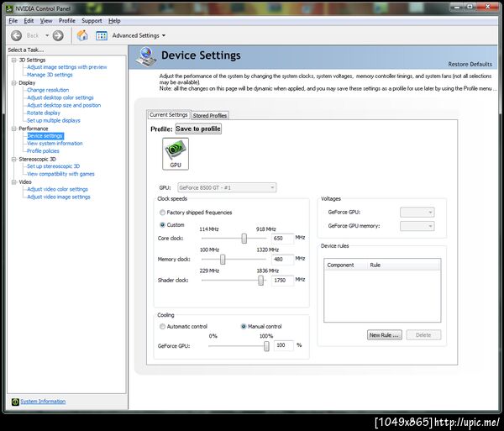The image size is (504, 431).
Task: Click Restore Defaults link
Action: (x=470, y=65)
